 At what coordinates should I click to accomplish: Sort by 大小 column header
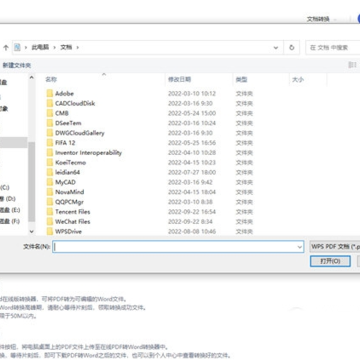298,80
